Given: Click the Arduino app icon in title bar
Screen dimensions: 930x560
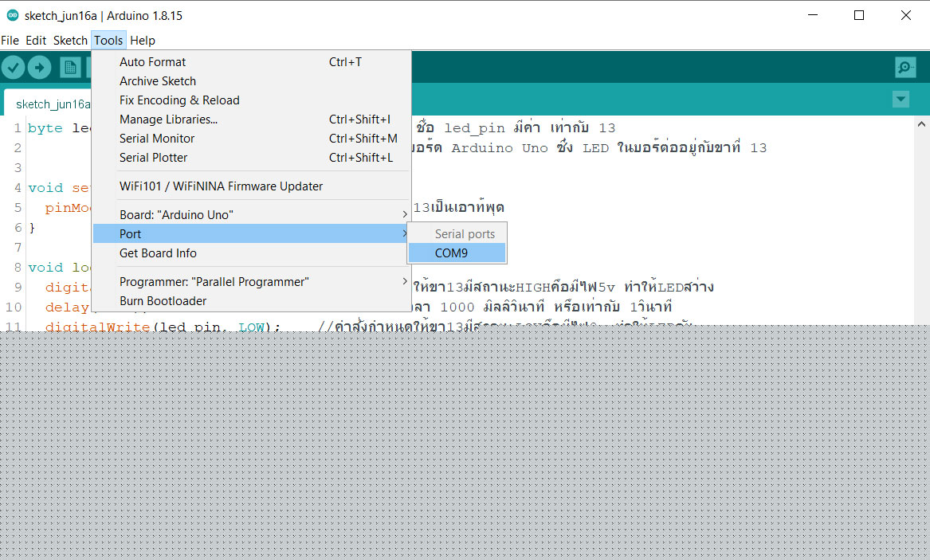Looking at the screenshot, I should pos(12,15).
